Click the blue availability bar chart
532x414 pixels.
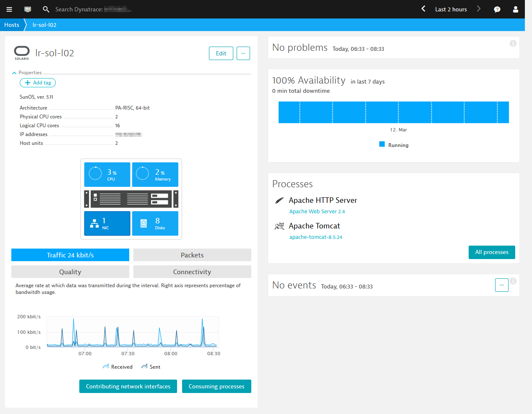(x=394, y=112)
